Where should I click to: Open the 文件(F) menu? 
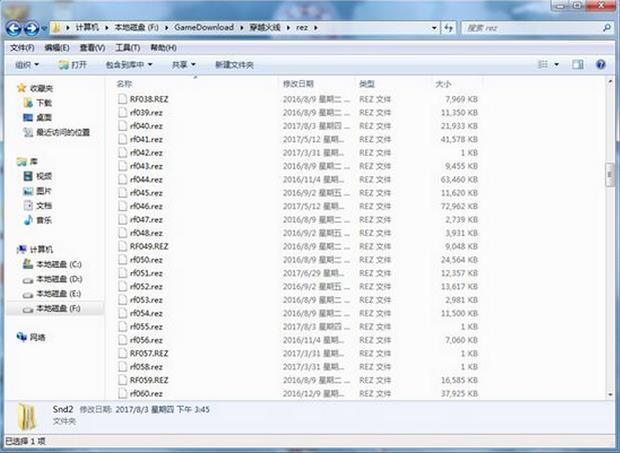21,47
